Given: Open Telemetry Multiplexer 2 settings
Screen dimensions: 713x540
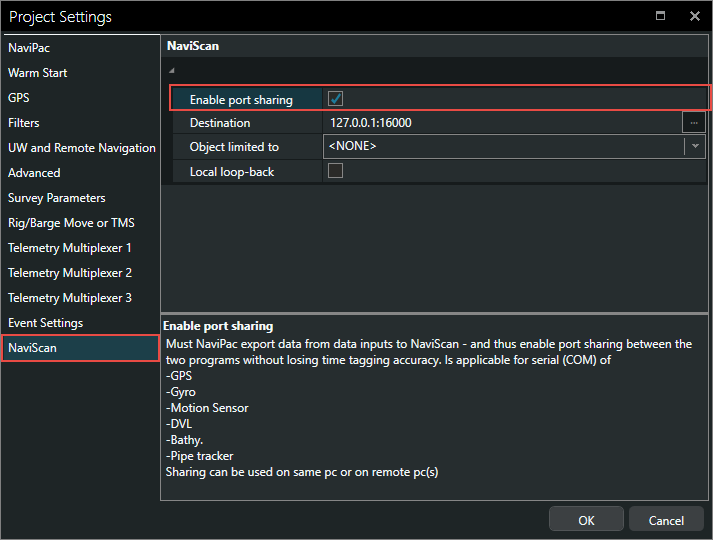Looking at the screenshot, I should pos(70,273).
